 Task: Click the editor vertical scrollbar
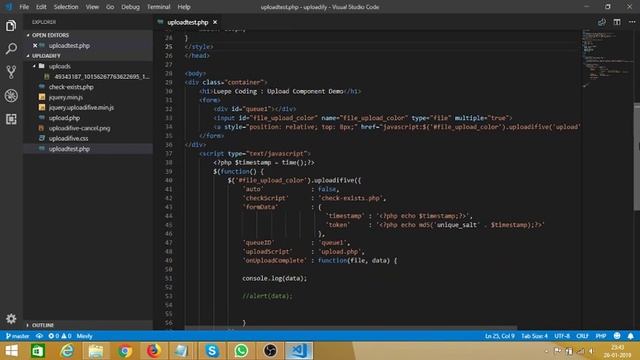636,157
